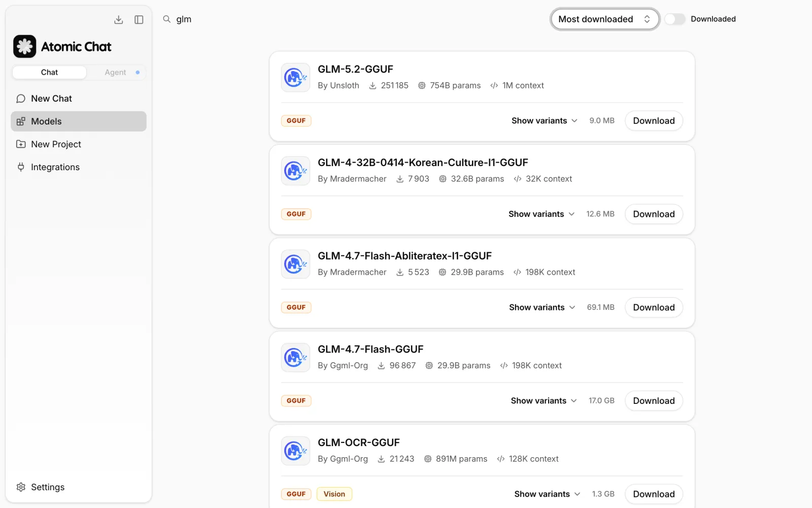Click the Atomic Chat flower logo
The image size is (812, 508).
pyautogui.click(x=24, y=47)
